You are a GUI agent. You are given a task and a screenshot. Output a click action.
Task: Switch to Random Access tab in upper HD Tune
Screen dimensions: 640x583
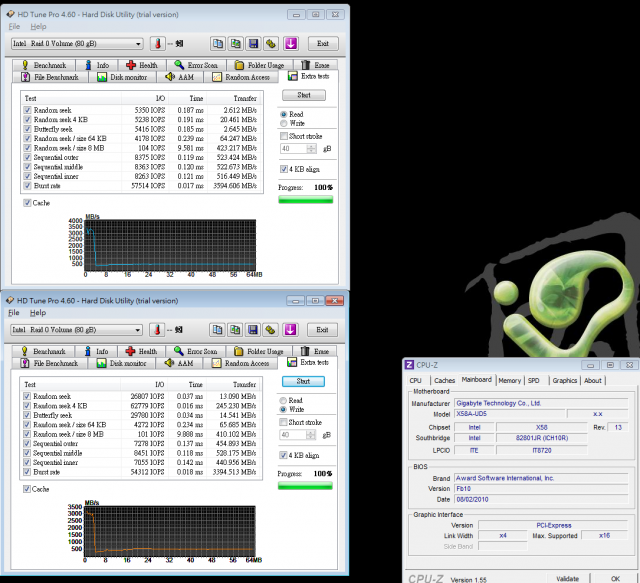click(241, 77)
